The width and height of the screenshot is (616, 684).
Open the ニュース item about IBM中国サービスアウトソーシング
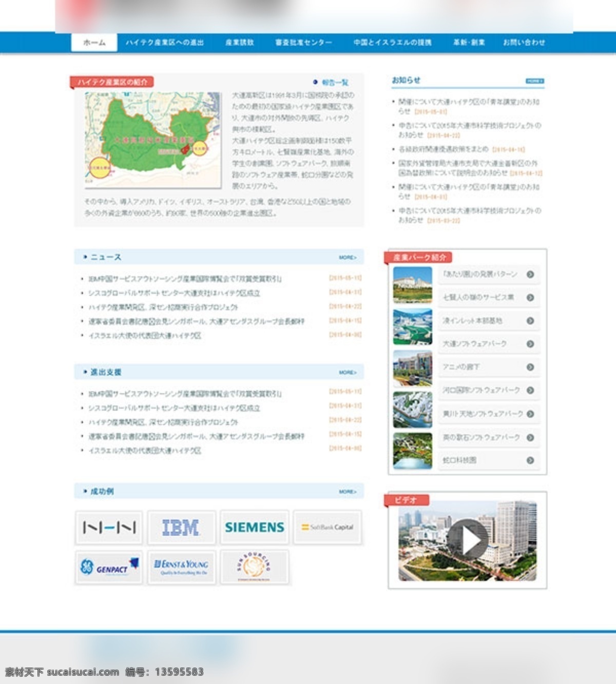click(x=185, y=279)
